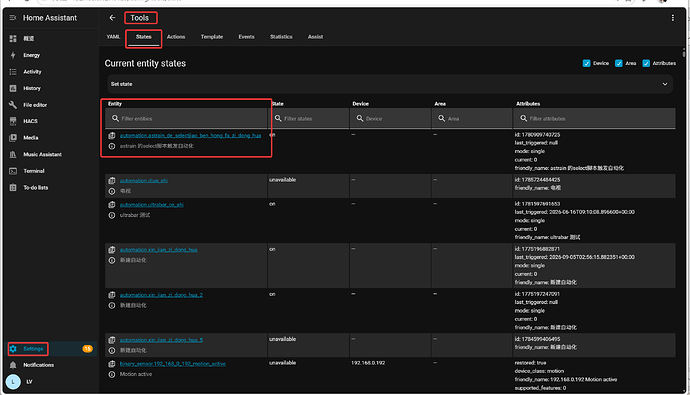The height and width of the screenshot is (395, 690).
Task: Open the three-dot overflow menu
Action: pyautogui.click(x=672, y=18)
